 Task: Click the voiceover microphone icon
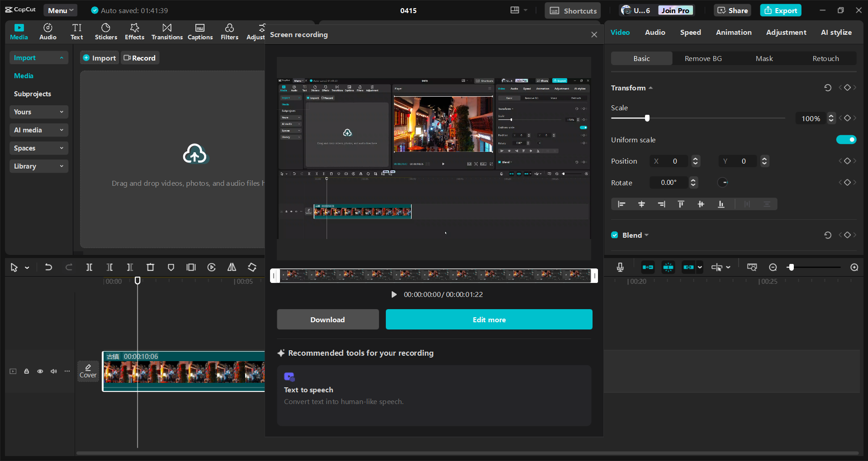[620, 267]
